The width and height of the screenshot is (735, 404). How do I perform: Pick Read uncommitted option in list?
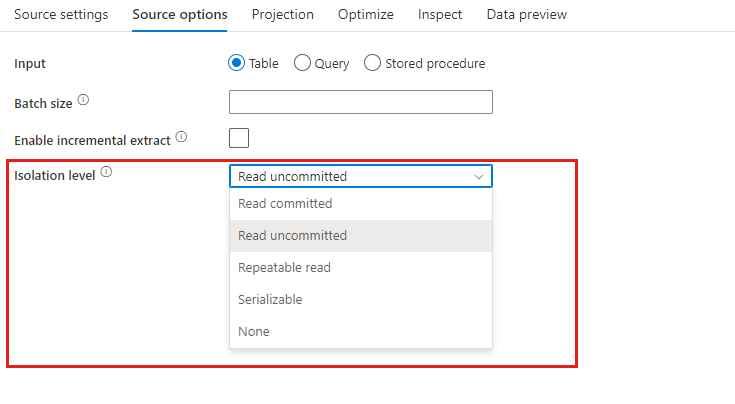[x=361, y=235]
